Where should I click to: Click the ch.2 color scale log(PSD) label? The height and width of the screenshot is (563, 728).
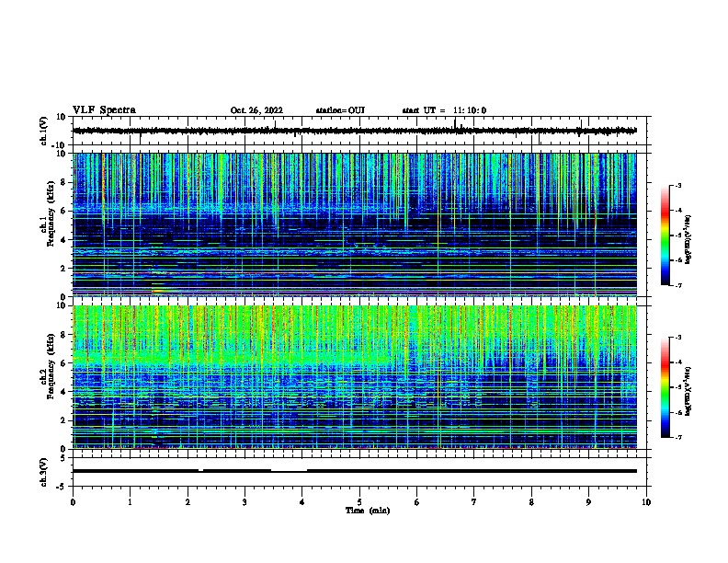(688, 391)
